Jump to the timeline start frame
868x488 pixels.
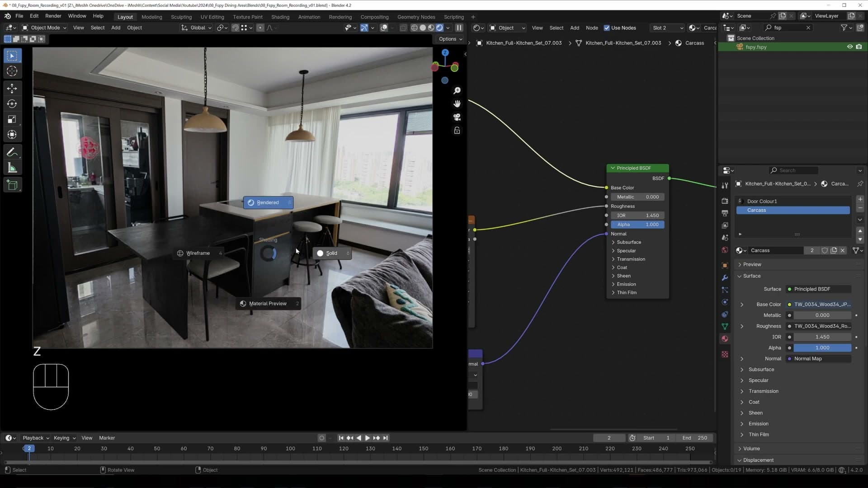[x=341, y=438]
